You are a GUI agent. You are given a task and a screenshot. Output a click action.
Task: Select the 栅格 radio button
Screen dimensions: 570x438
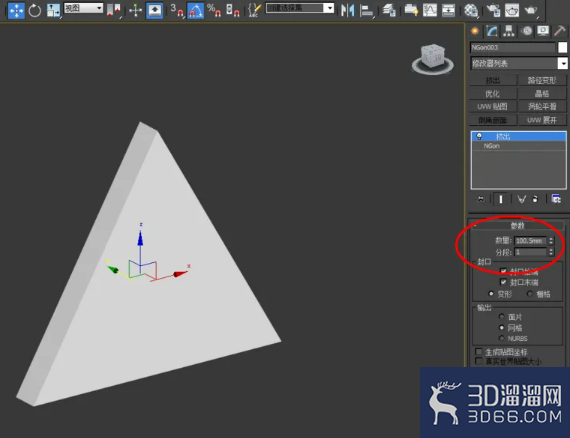click(530, 294)
